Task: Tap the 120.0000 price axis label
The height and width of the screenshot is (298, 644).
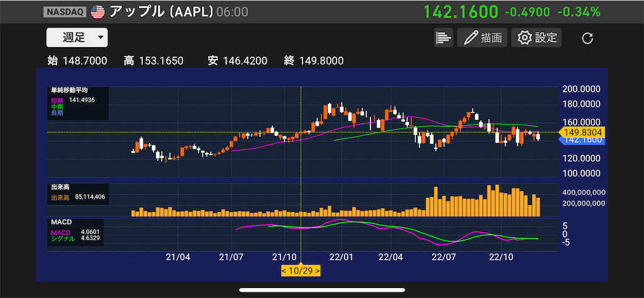Action: 582,158
